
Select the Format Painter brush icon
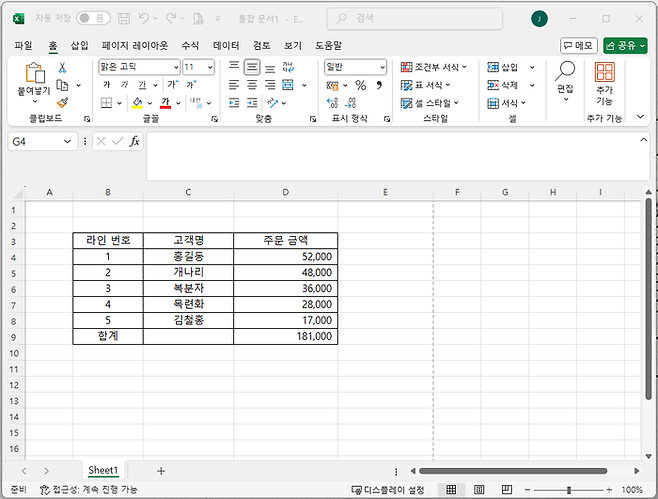pyautogui.click(x=62, y=102)
